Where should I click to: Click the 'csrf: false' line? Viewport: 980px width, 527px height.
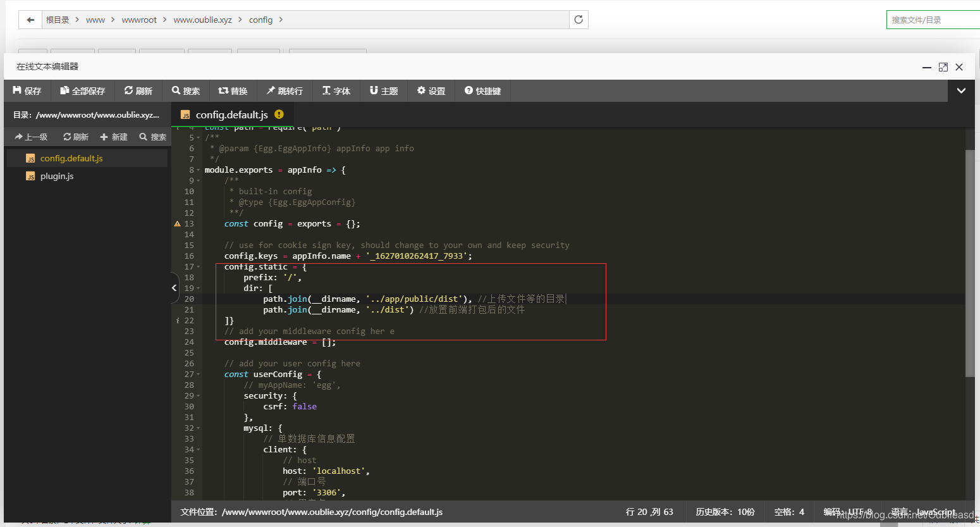tap(290, 407)
